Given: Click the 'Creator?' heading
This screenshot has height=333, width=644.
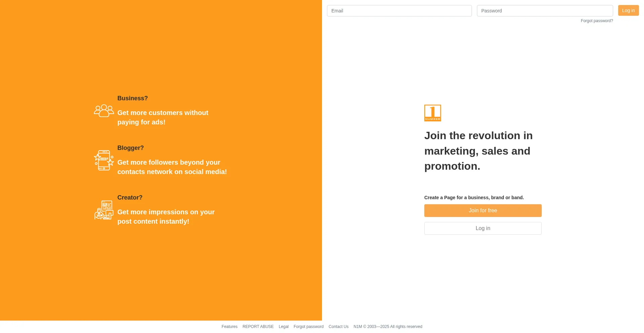Looking at the screenshot, I should tap(130, 198).
